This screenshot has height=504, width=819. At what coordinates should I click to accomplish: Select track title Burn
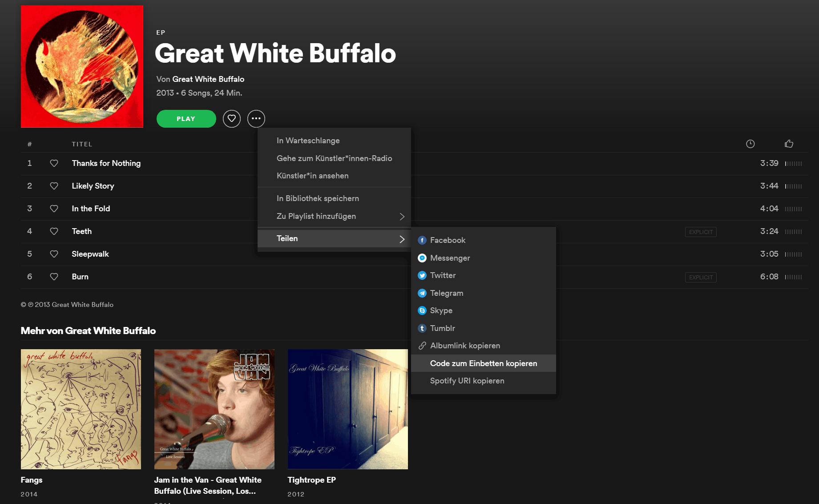pyautogui.click(x=80, y=277)
